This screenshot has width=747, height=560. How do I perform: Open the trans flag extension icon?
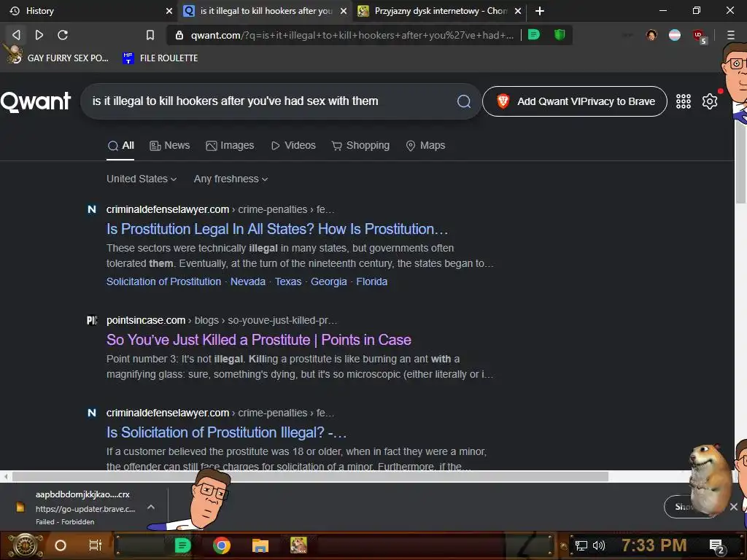point(675,35)
